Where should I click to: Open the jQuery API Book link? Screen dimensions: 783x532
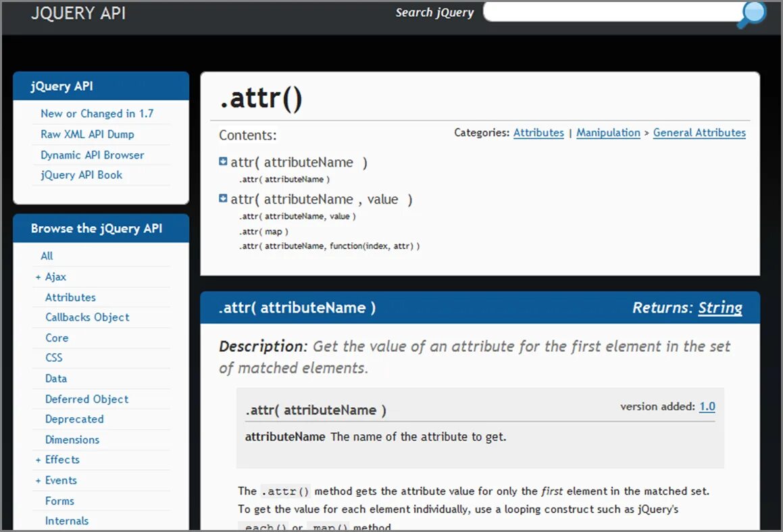[x=81, y=175]
